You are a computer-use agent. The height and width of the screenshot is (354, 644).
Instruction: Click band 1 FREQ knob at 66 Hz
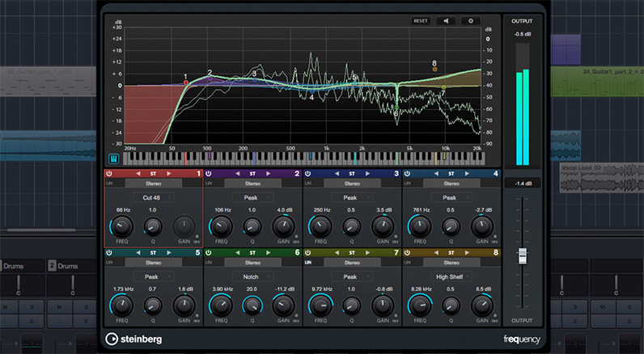122,226
